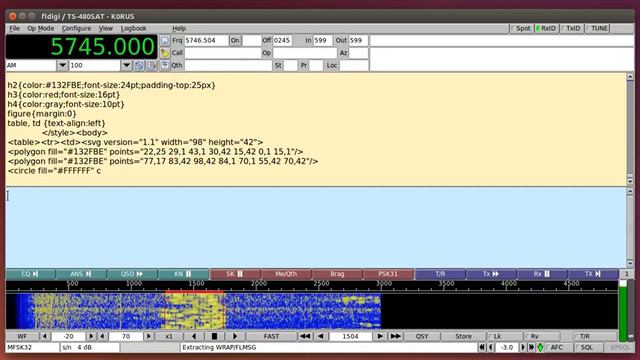Click the KN macro button
The image size is (640, 360).
tap(184, 274)
